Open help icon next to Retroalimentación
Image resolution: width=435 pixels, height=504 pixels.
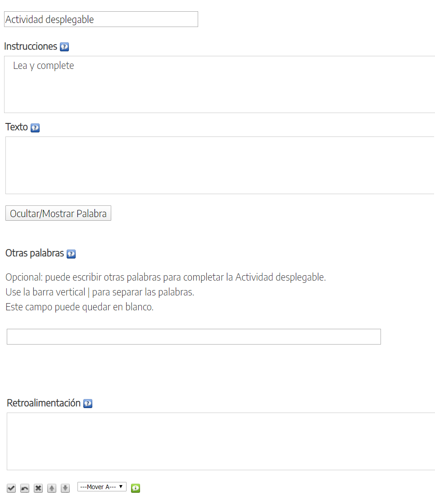[x=88, y=404]
